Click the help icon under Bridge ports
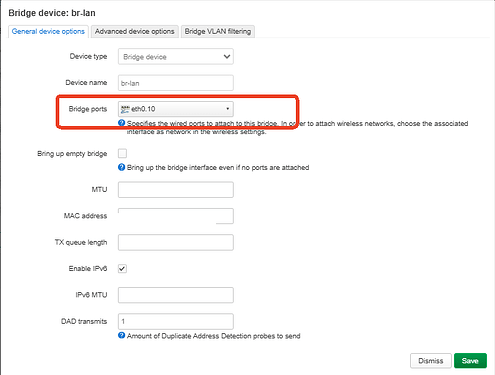Viewport: 495px width, 375px height. pos(122,123)
